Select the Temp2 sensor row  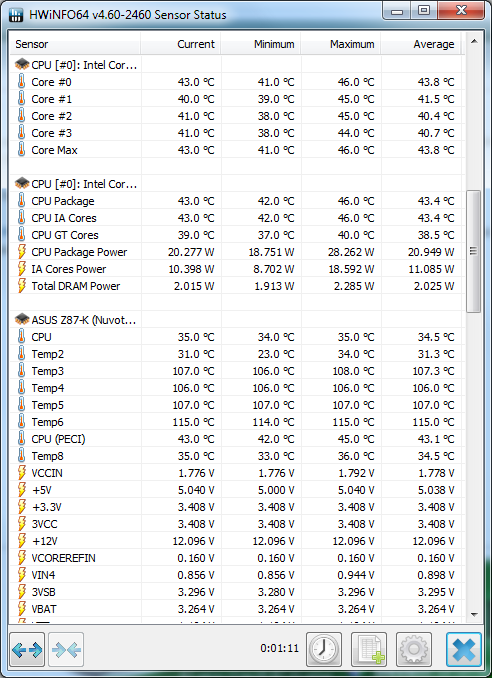pyautogui.click(x=236, y=354)
